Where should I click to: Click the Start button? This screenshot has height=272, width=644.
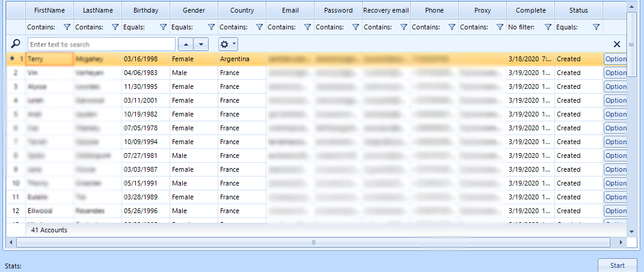click(x=617, y=265)
